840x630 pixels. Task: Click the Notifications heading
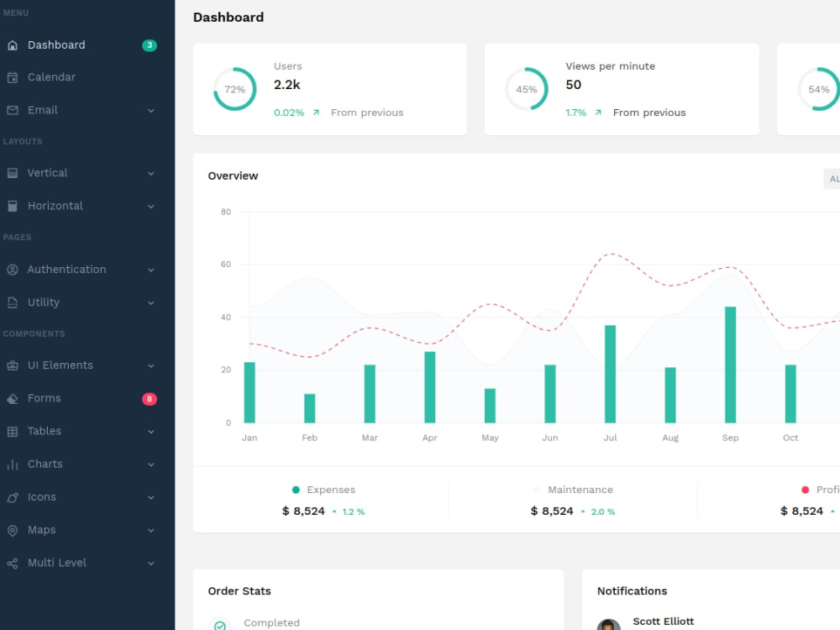click(633, 591)
